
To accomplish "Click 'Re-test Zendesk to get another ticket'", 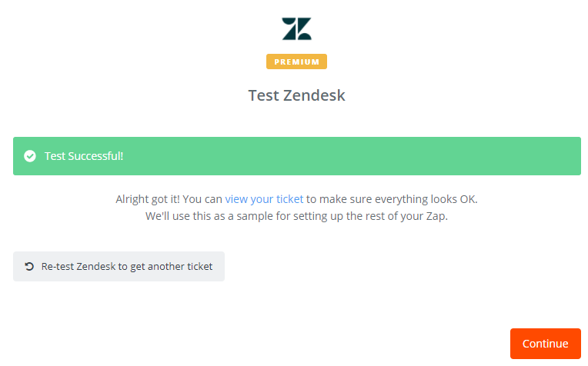I will tap(119, 267).
